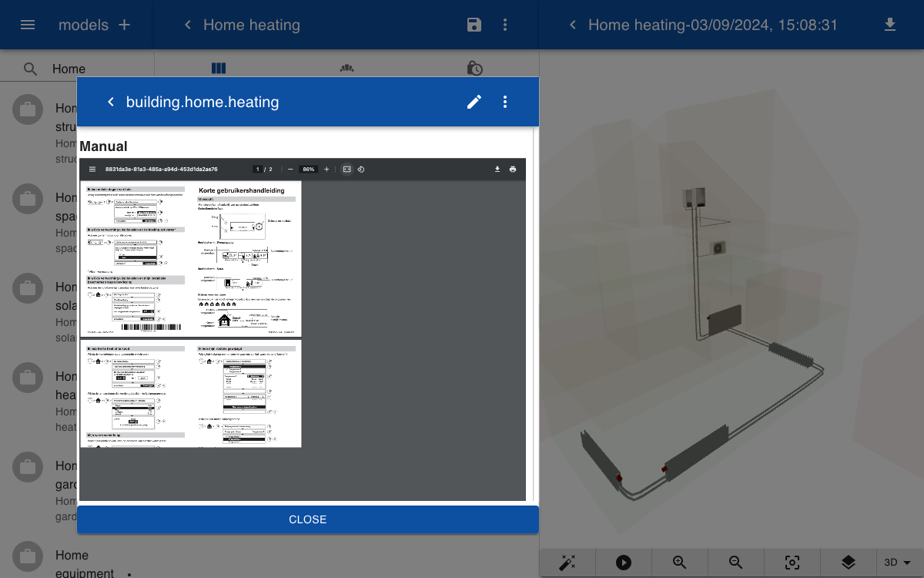Screen dimensions: 924x578
Task: Zoom in the PDF manual
Action: pyautogui.click(x=326, y=169)
